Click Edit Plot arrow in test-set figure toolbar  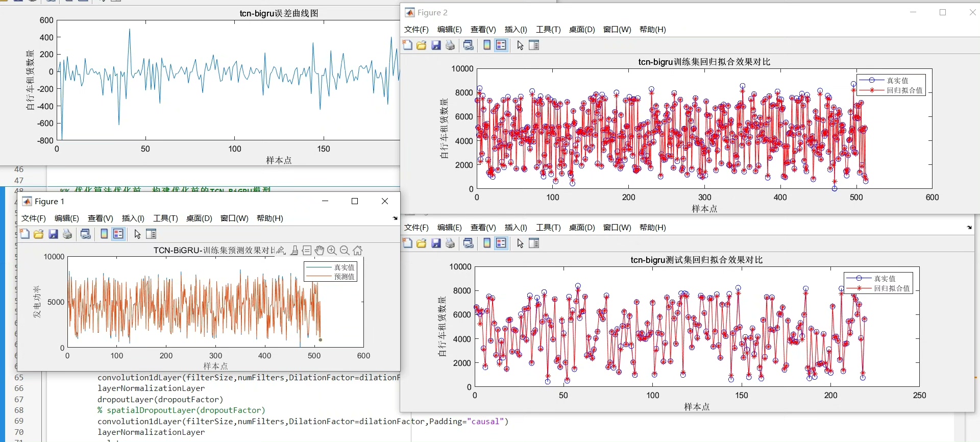point(520,243)
